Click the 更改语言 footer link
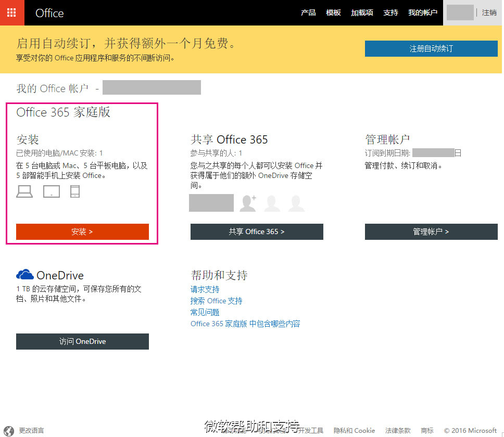Image resolution: width=504 pixels, height=437 pixels. (x=31, y=431)
